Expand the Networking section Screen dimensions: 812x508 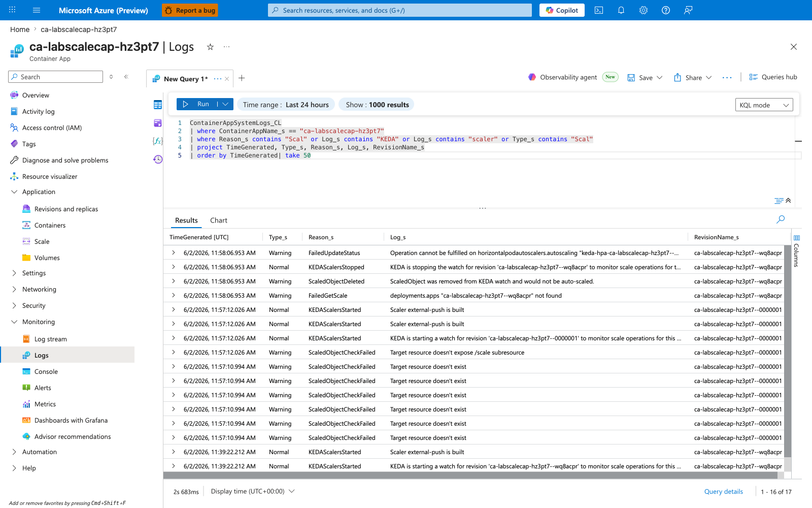14,290
